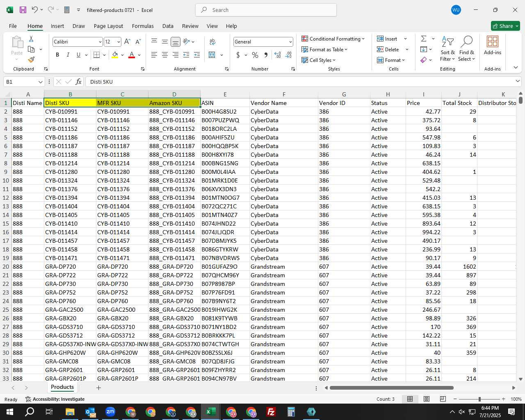Viewport: 525px width, 420px height.
Task: Copy the selected cells
Action: (x=31, y=49)
